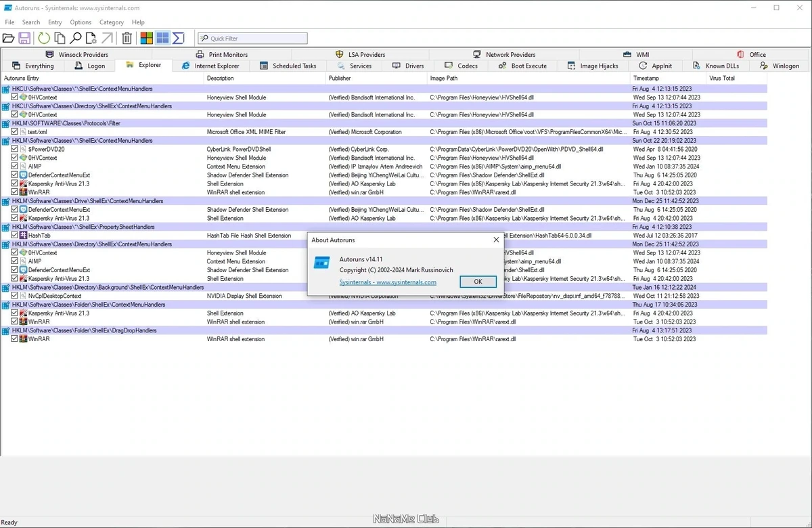This screenshot has width=812, height=528.
Task: Open the Options menu
Action: (x=81, y=22)
